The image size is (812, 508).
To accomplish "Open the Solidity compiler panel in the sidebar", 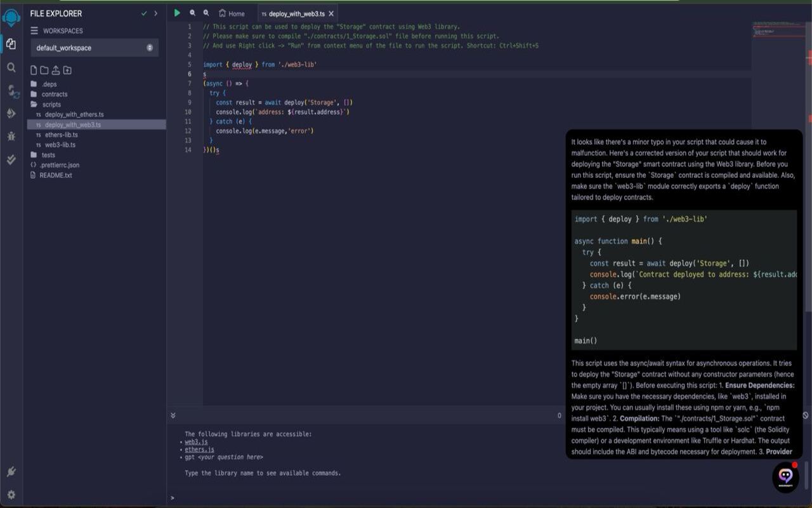I will click(12, 91).
